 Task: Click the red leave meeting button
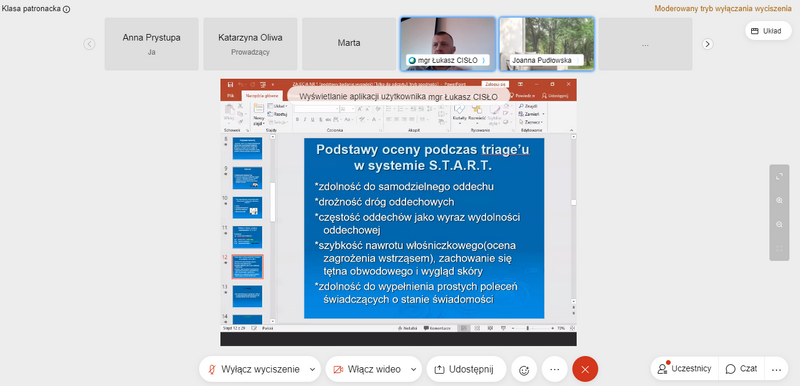[585, 369]
